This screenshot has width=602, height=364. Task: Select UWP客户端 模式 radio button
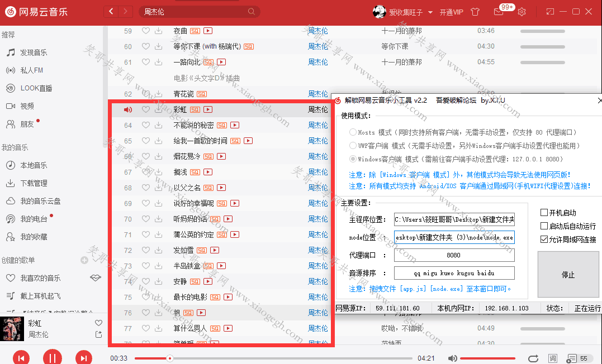[353, 145]
